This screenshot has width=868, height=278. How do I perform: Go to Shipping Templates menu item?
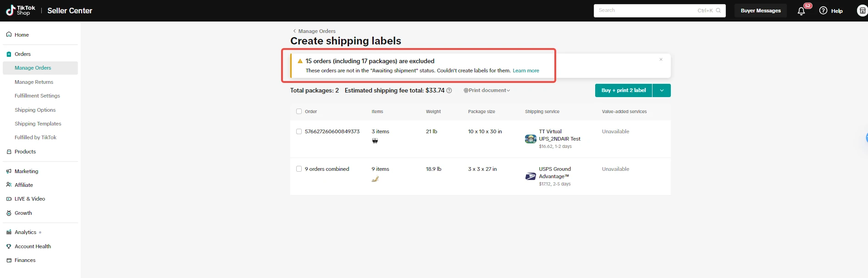pyautogui.click(x=38, y=124)
